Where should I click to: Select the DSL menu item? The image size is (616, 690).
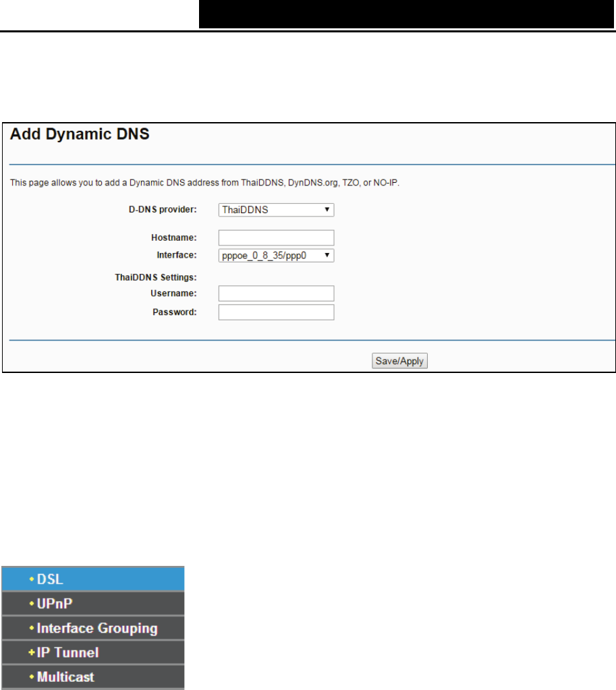point(93,579)
